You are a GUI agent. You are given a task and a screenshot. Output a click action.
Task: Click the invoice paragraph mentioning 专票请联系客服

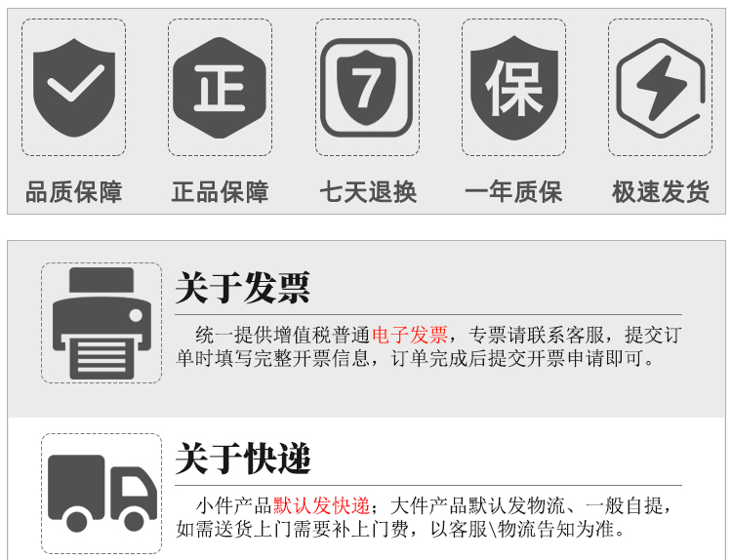(x=429, y=346)
